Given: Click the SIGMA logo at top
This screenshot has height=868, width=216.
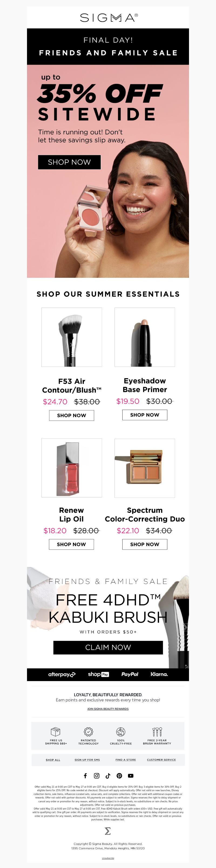Looking at the screenshot, I should tap(108, 18).
